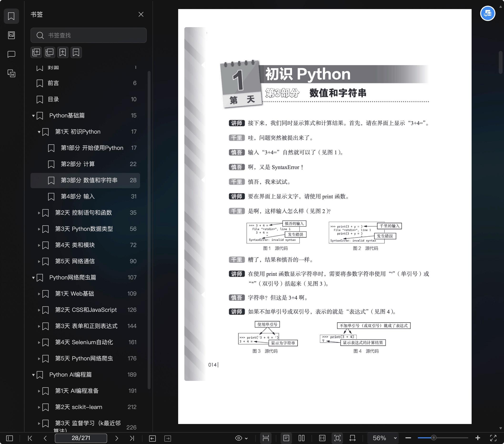Select two-page view mode
Image resolution: width=504 pixels, height=444 pixels.
(302, 438)
